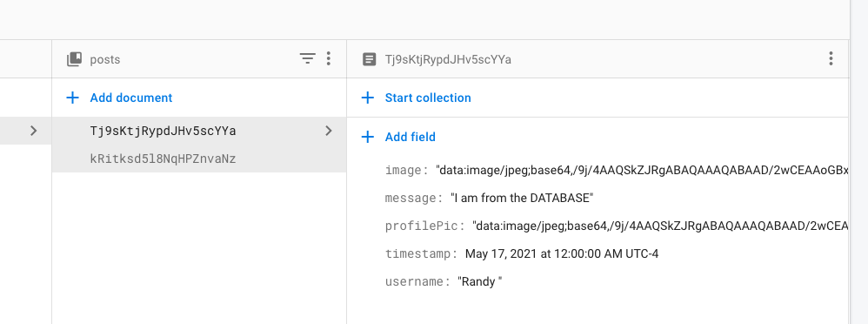
Task: Click plus icon next to Add field
Action: coord(368,137)
